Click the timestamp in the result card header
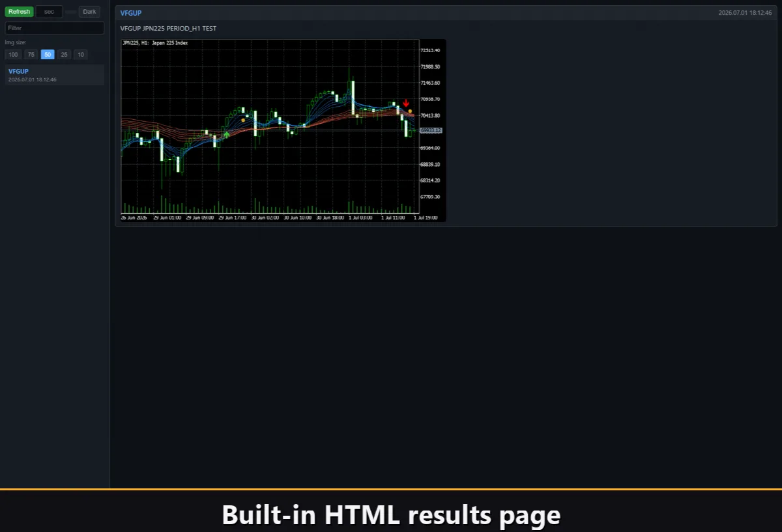Image resolution: width=782 pixels, height=532 pixels. tap(745, 13)
